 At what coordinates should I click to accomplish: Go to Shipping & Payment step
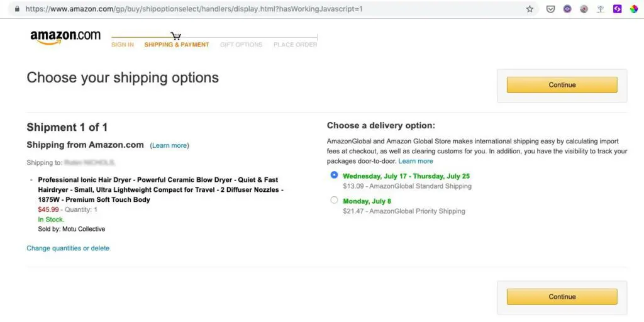click(x=177, y=45)
